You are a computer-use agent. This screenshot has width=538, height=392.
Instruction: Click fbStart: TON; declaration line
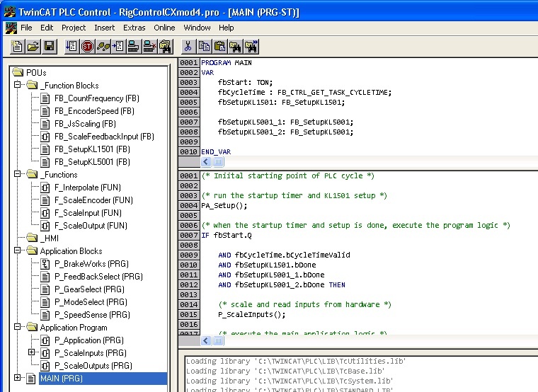click(245, 82)
